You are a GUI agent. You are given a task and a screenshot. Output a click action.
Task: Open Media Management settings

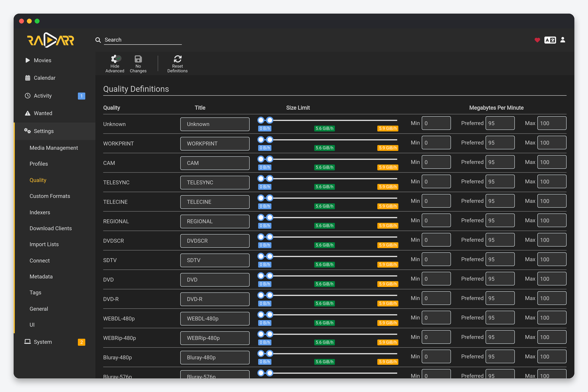(54, 148)
